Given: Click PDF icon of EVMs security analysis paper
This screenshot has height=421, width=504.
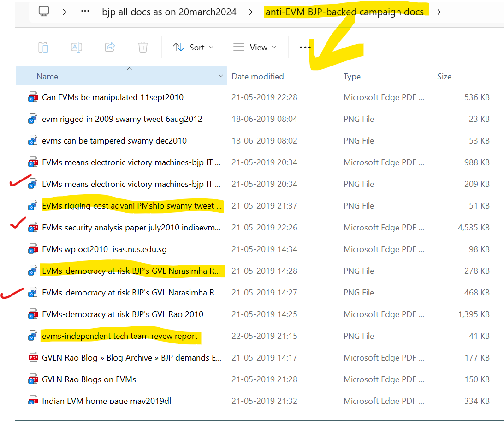Looking at the screenshot, I should 33,227.
